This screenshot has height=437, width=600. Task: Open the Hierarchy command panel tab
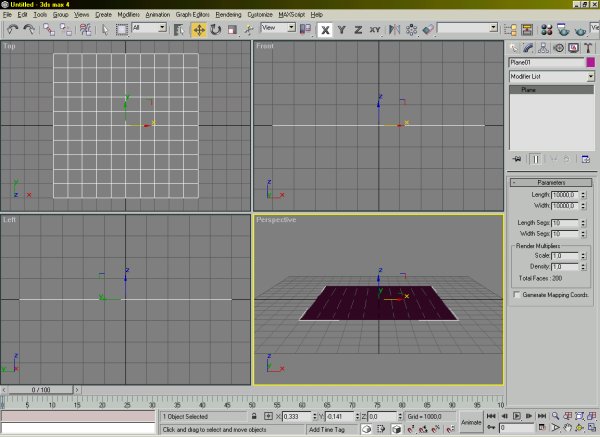click(x=543, y=46)
